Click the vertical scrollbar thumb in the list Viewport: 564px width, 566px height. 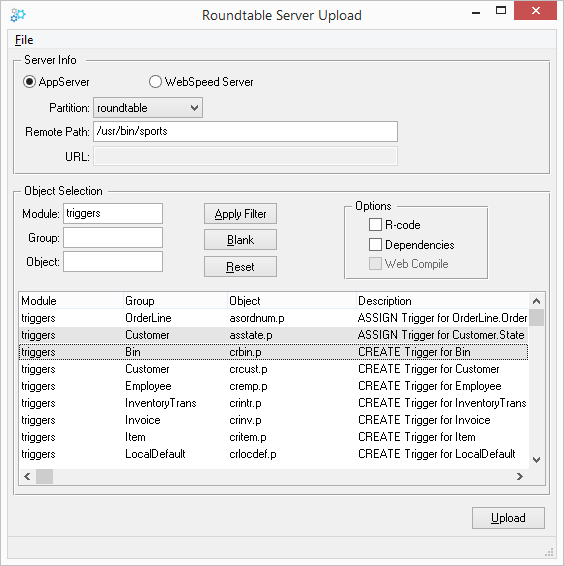(537, 318)
